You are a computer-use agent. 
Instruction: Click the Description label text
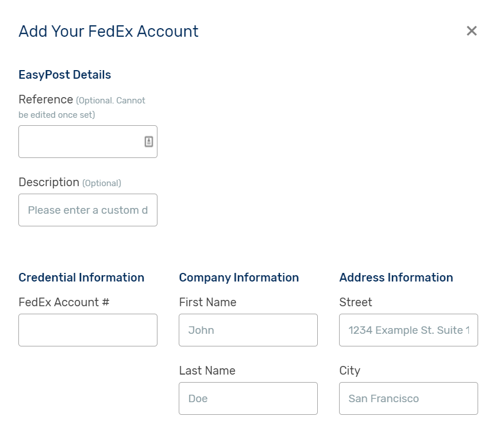point(49,182)
